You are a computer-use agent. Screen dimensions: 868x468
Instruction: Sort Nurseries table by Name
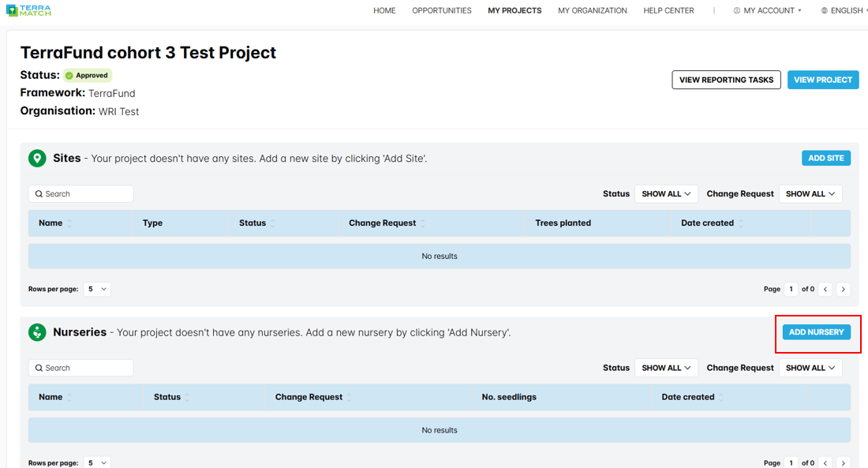(x=69, y=397)
